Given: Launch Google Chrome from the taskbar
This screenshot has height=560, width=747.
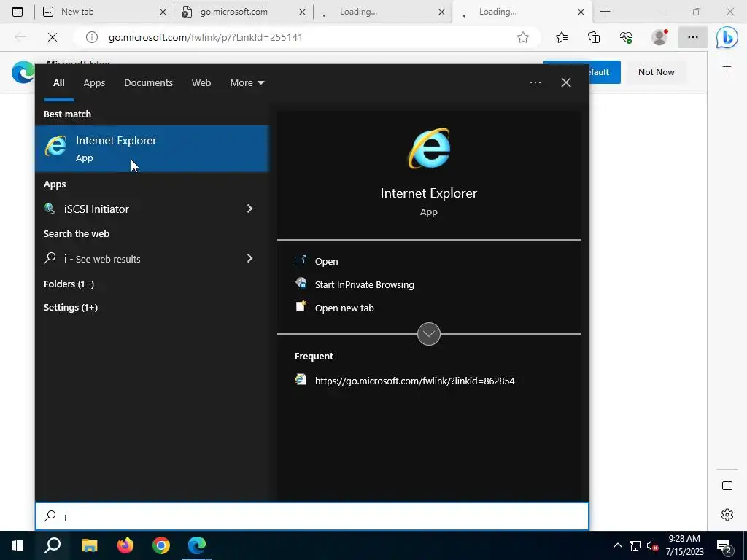Looking at the screenshot, I should 161,545.
